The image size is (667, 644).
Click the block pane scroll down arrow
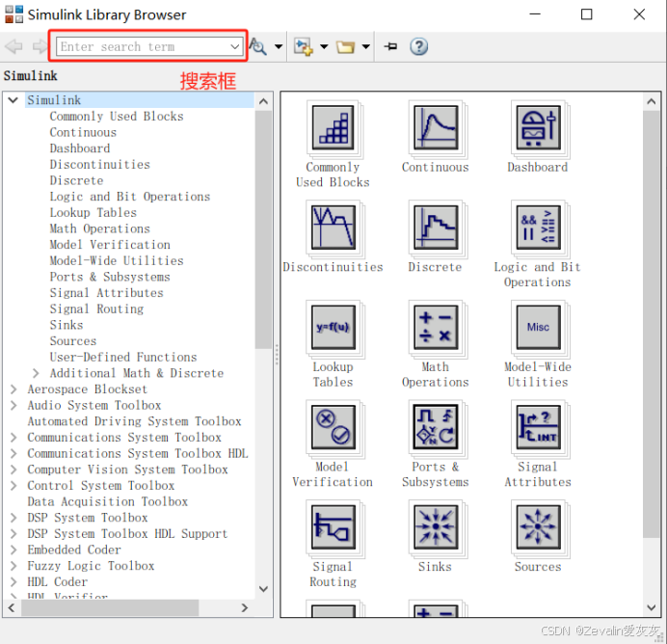652,607
